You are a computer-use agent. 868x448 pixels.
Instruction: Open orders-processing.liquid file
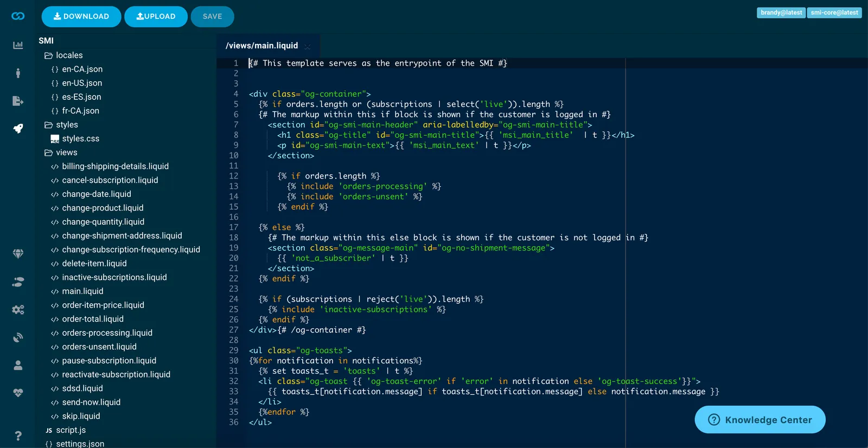pos(101,333)
